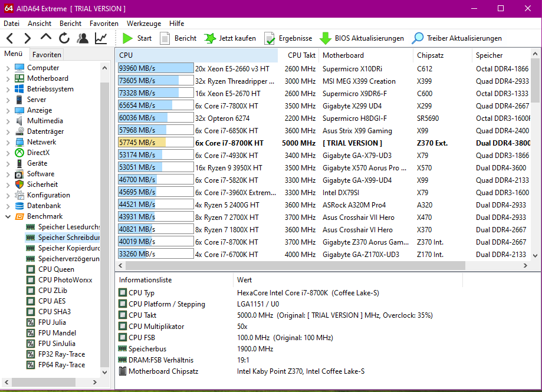Open the Favoriten menu
Viewport: 542px width, 392px height.
[104, 24]
